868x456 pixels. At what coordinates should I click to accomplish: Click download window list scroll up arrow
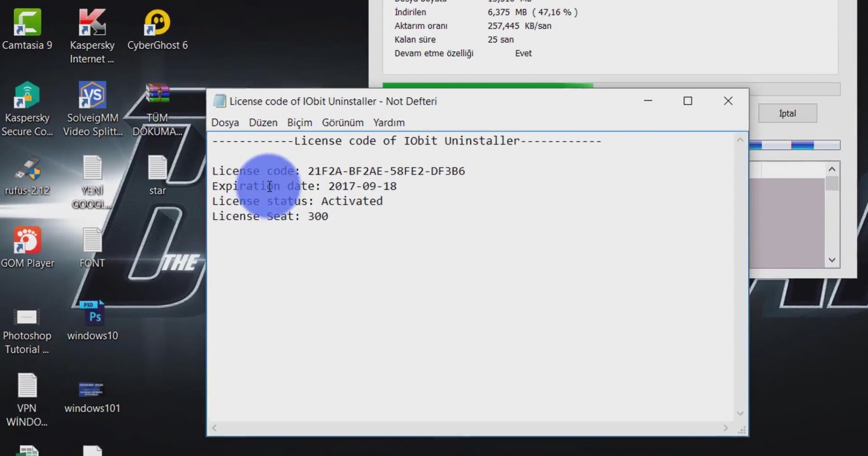[x=832, y=169]
